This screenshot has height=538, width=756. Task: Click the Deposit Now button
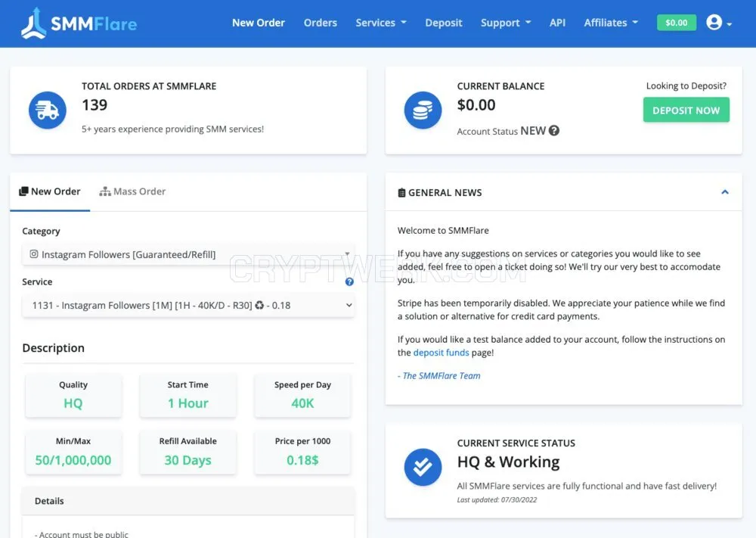point(686,110)
